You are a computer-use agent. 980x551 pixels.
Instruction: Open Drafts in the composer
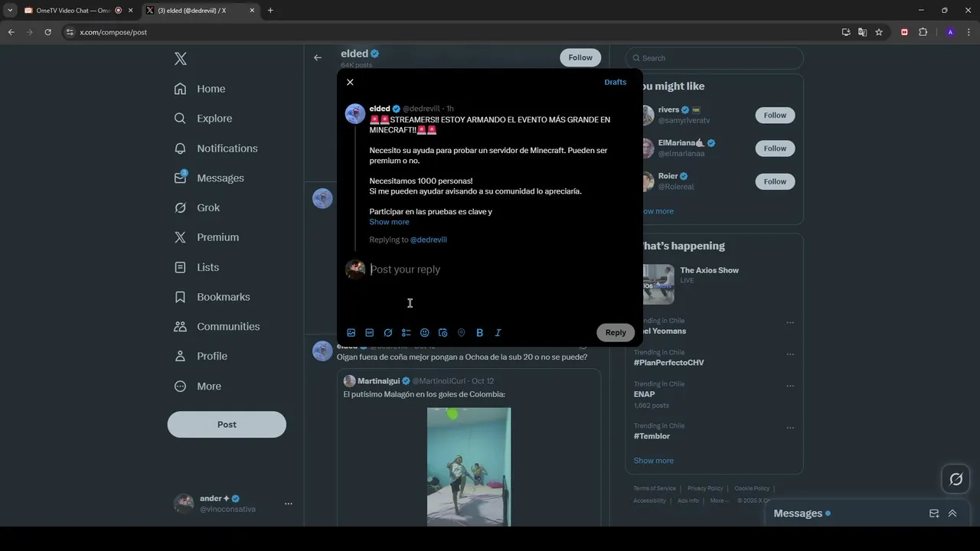[615, 82]
